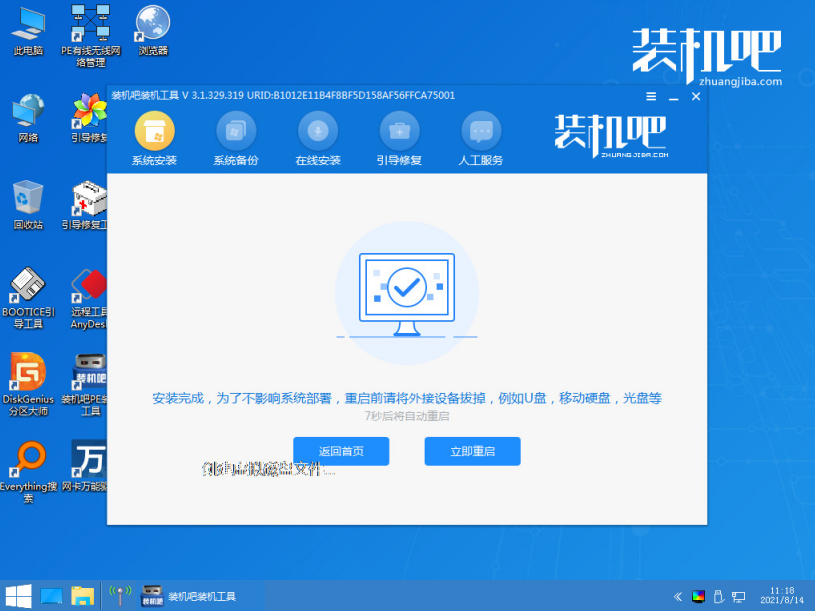Expand hidden tray icons chevron
Screen dimensions: 815x611
(678, 596)
